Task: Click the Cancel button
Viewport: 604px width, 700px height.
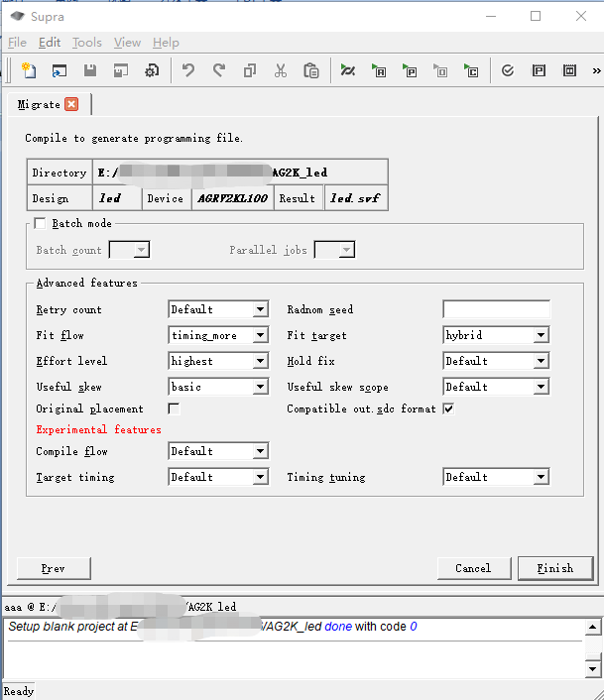Action: [x=474, y=568]
